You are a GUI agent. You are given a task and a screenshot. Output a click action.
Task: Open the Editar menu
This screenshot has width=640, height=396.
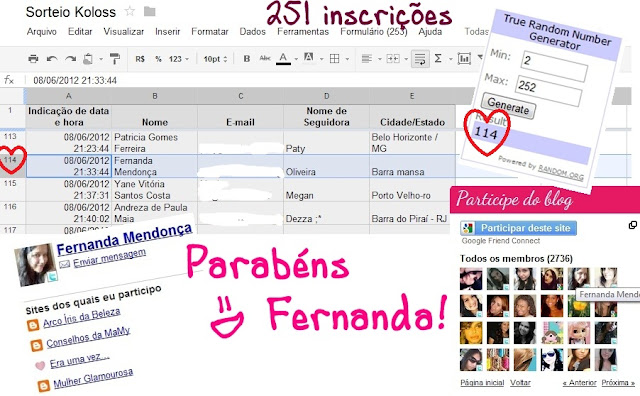80,31
